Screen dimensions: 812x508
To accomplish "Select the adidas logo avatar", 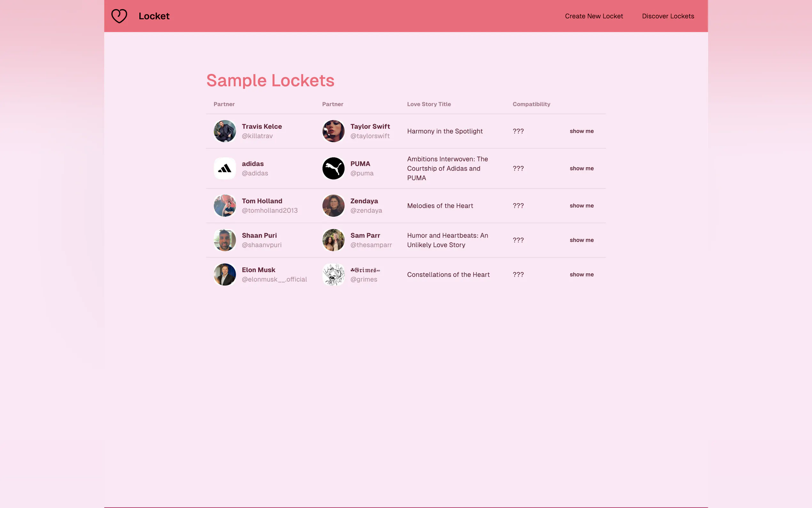I will click(x=224, y=168).
